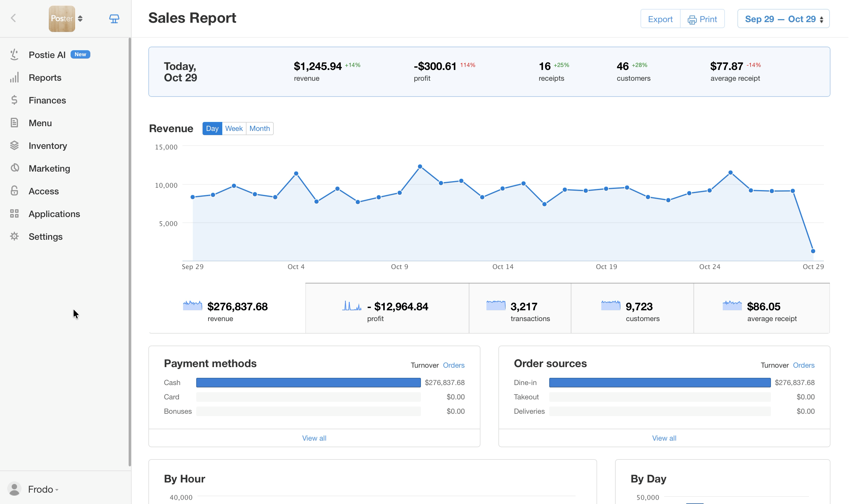Click View all under Order sources
Image resolution: width=852 pixels, height=504 pixels.
click(664, 438)
